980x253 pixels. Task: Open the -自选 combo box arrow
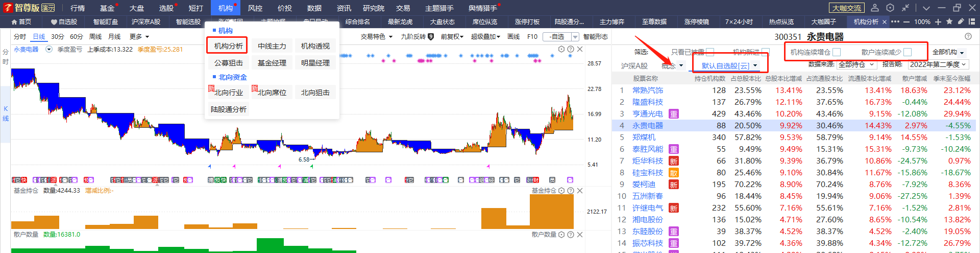pyautogui.click(x=575, y=37)
